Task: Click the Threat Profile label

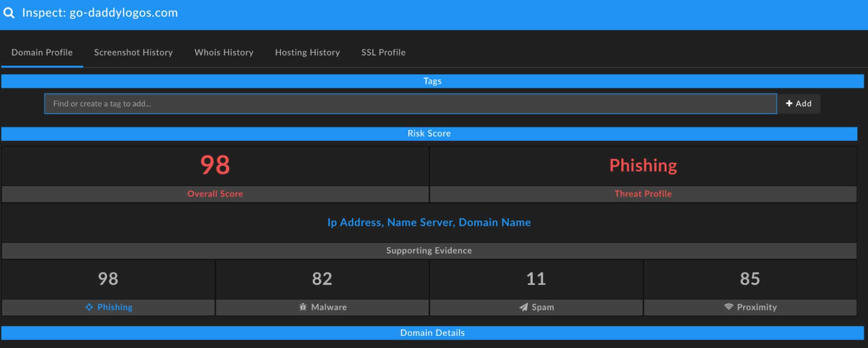Action: (x=643, y=194)
